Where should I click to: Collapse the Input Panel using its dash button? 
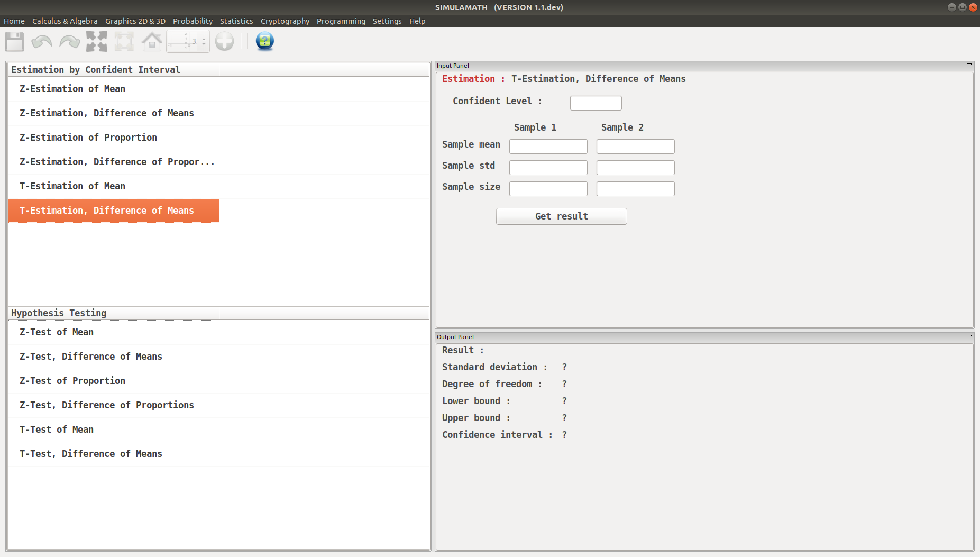click(x=969, y=65)
